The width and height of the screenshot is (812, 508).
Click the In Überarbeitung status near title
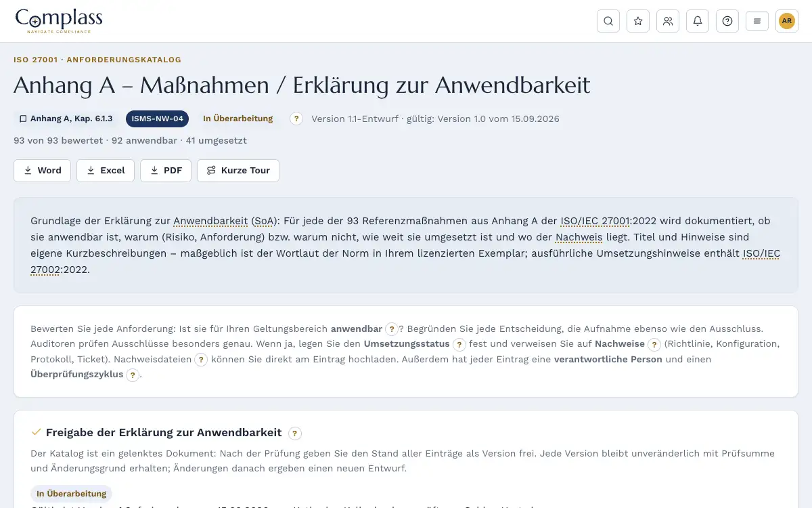pyautogui.click(x=238, y=119)
